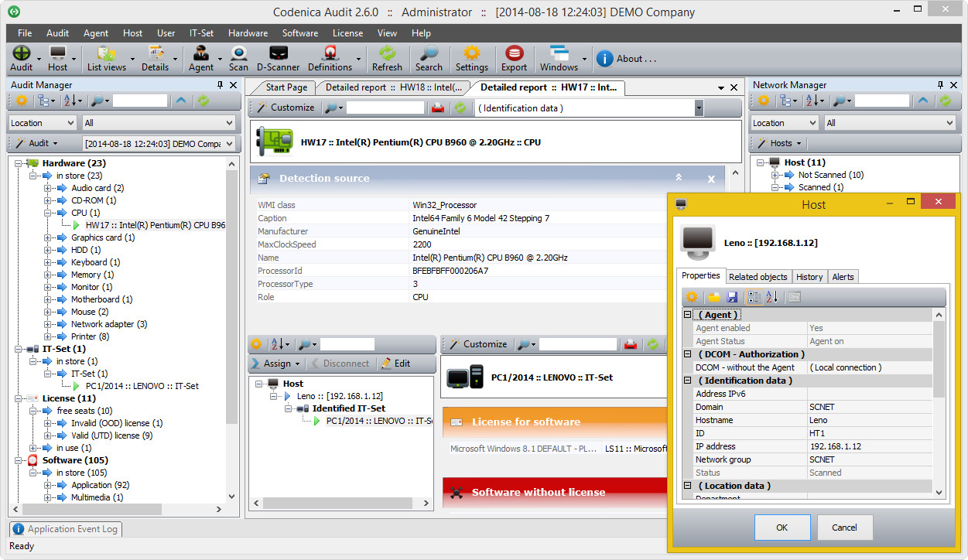Click Network Manager green refresh icon
This screenshot has width=968, height=560.
point(946,101)
